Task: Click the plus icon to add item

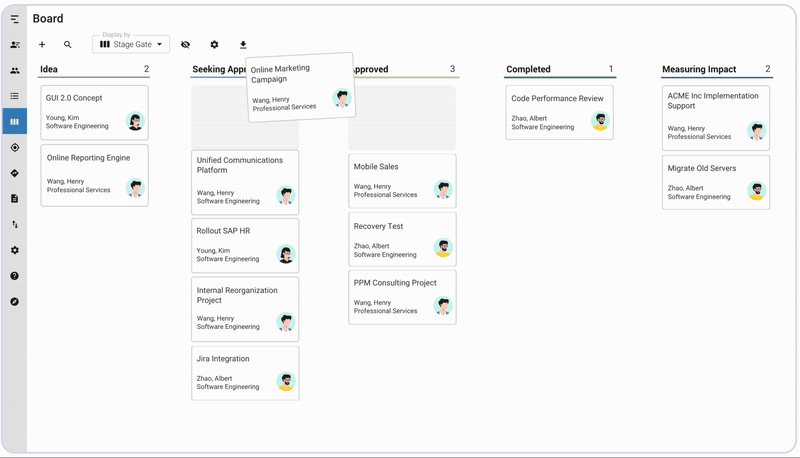Action: tap(42, 45)
